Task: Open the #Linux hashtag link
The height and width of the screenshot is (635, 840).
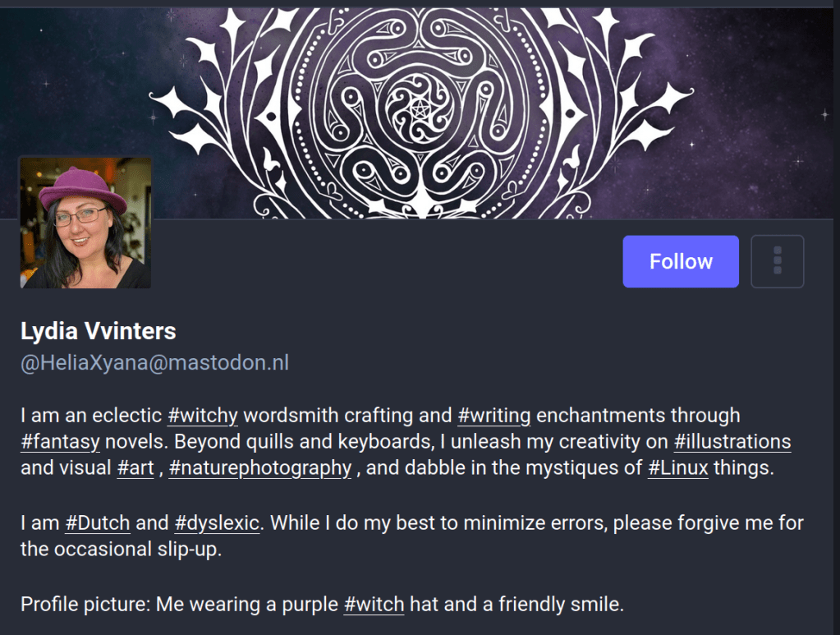Action: pyautogui.click(x=677, y=468)
